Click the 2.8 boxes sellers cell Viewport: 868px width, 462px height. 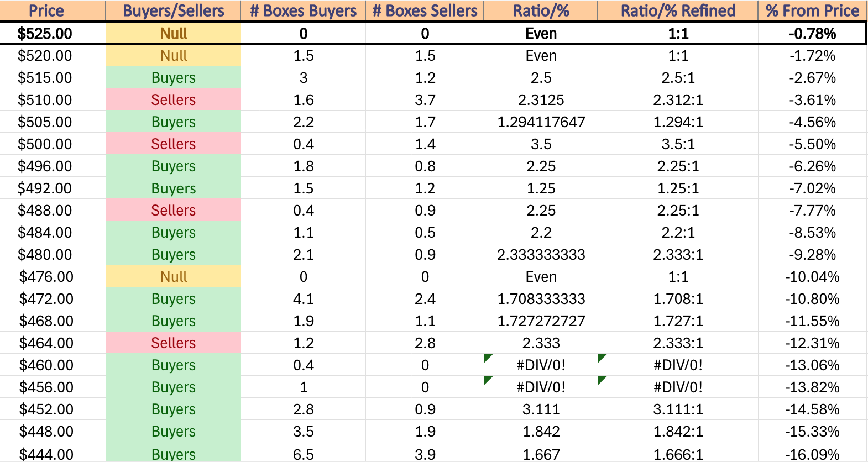(x=425, y=343)
